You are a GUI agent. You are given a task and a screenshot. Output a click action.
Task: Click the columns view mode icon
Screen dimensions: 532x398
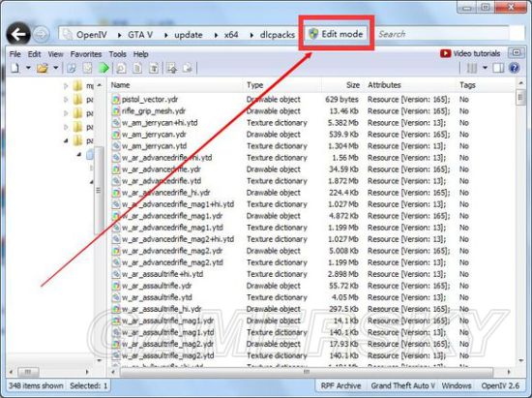point(472,68)
